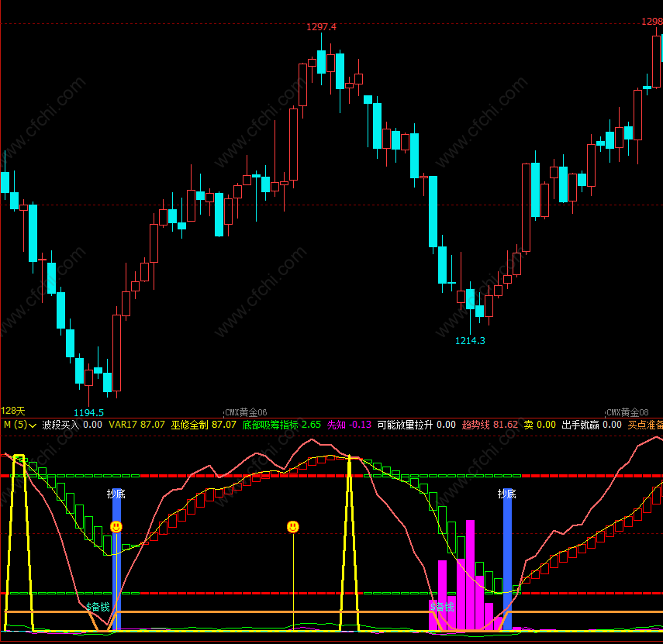This screenshot has height=644, width=663.
Task: Click the CMX黄金06 contract marker
Action: coord(245,412)
